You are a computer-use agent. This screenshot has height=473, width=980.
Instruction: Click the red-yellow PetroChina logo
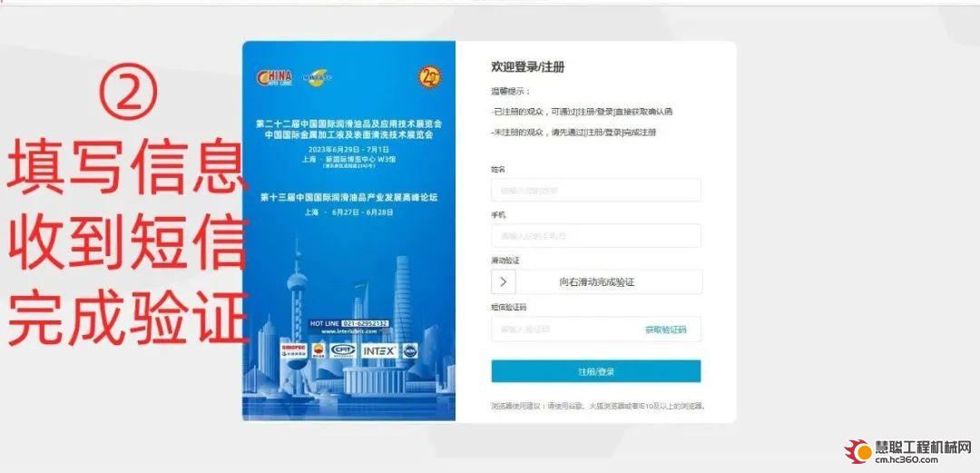point(318,350)
